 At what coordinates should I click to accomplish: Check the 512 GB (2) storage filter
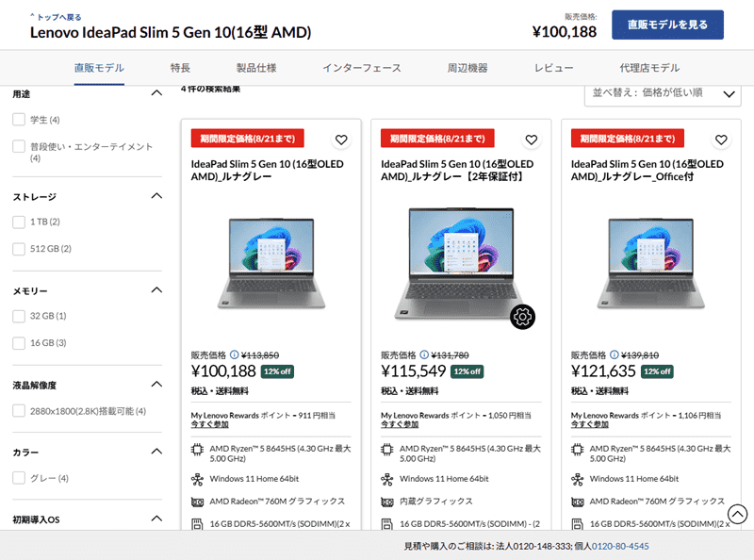(x=19, y=249)
